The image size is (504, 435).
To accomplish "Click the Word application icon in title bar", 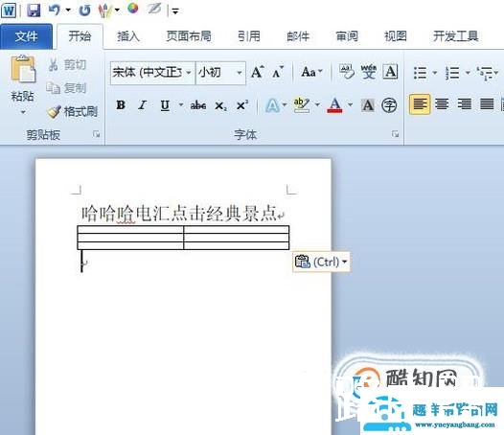I will tap(9, 11).
